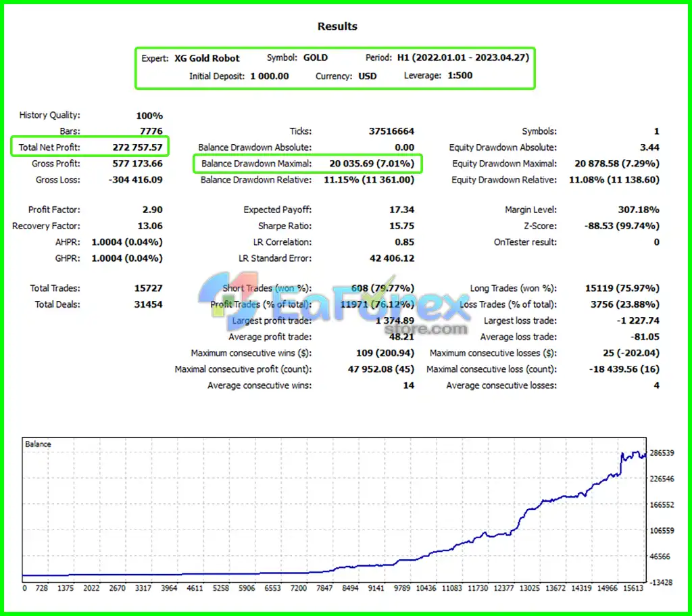Click the "Average consecutive wins:" label
The image size is (692, 616).
(259, 386)
